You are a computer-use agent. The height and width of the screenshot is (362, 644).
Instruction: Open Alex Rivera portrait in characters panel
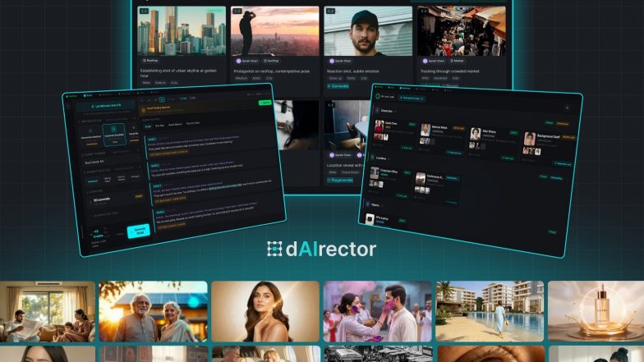pos(475,134)
